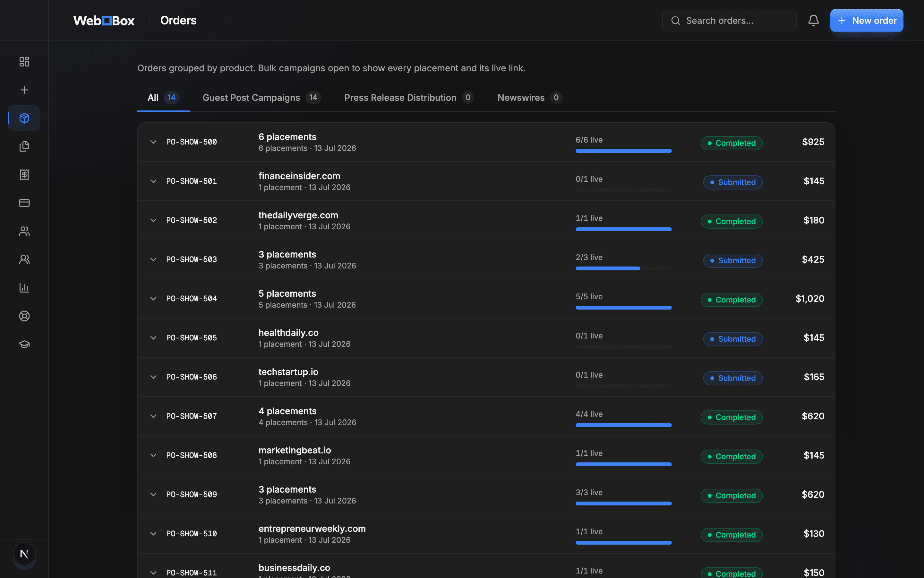This screenshot has width=924, height=578.
Task: Open the dashboard grid icon in sidebar
Action: click(24, 62)
